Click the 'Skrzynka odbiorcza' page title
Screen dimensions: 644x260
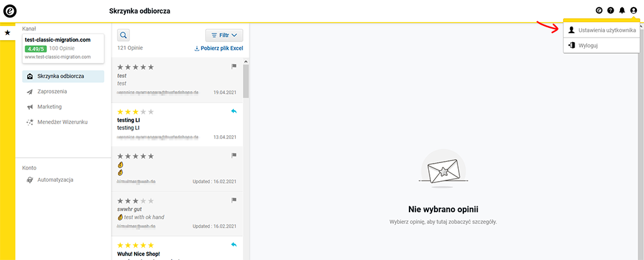click(140, 11)
